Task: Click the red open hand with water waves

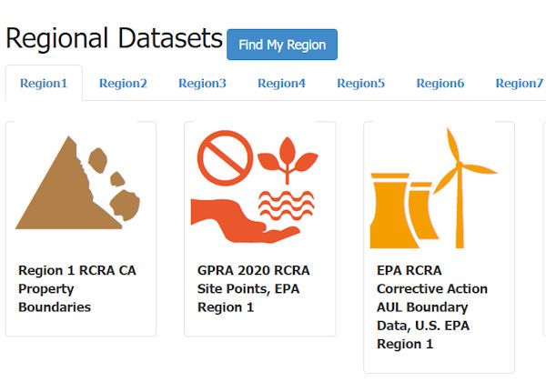Action: pos(253,216)
